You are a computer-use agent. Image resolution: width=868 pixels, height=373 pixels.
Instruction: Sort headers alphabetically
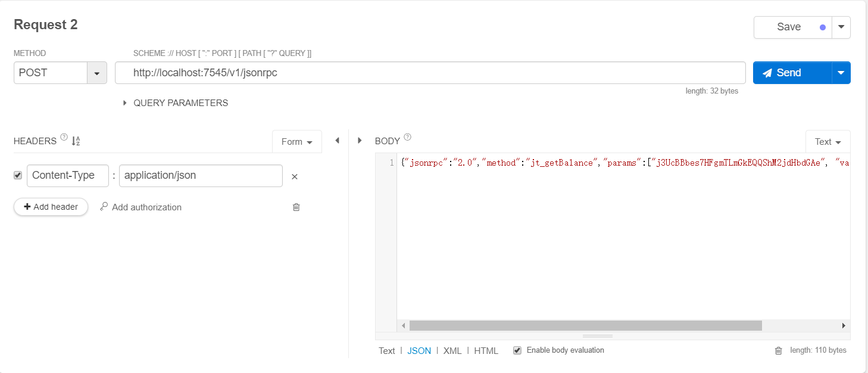coord(76,141)
